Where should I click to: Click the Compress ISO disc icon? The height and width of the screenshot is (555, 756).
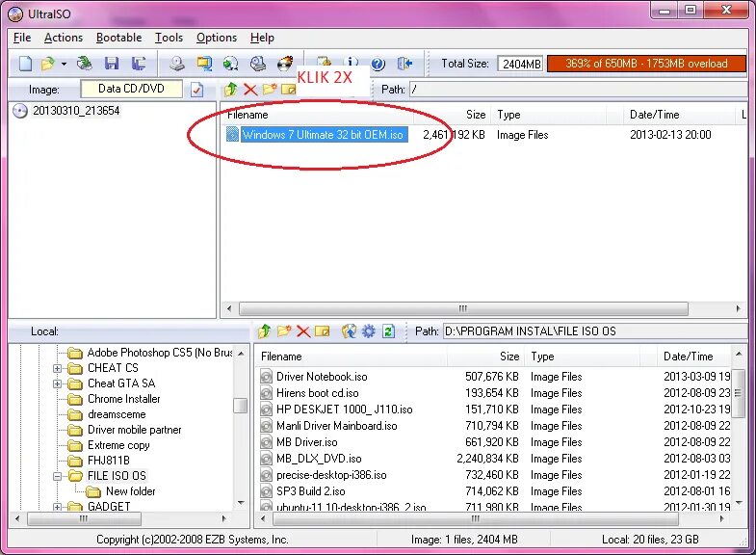(x=231, y=64)
